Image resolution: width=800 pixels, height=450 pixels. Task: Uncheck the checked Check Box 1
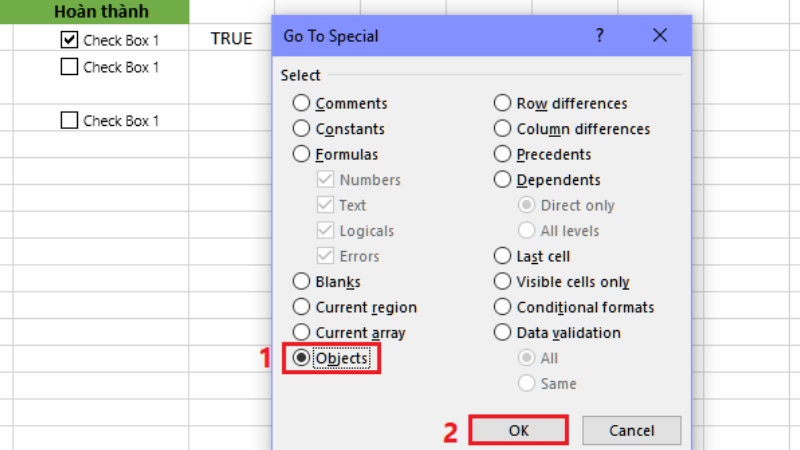pyautogui.click(x=69, y=40)
